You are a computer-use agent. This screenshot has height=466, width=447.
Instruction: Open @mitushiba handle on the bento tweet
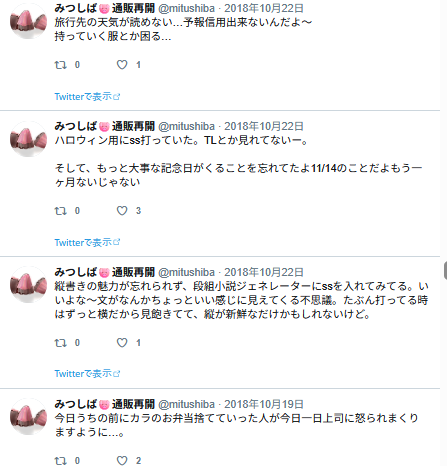click(186, 404)
